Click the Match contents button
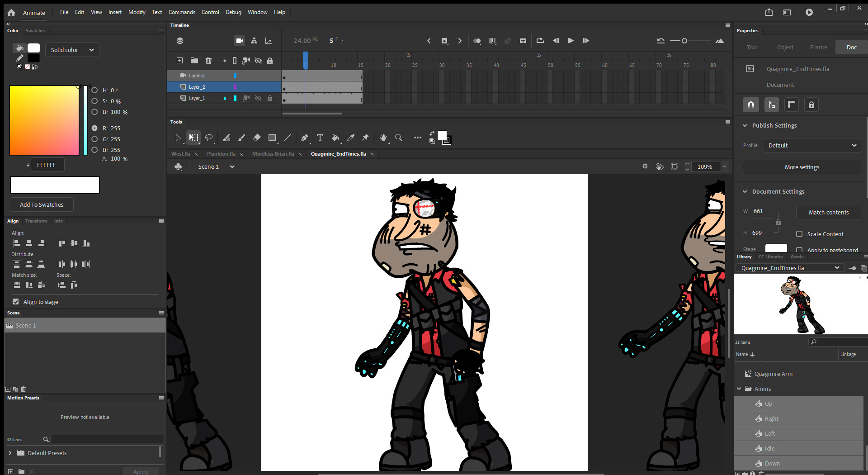 (x=829, y=212)
